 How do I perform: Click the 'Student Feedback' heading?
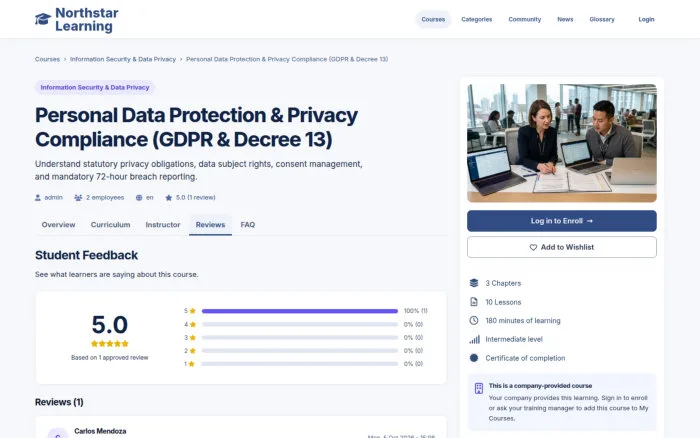(86, 255)
